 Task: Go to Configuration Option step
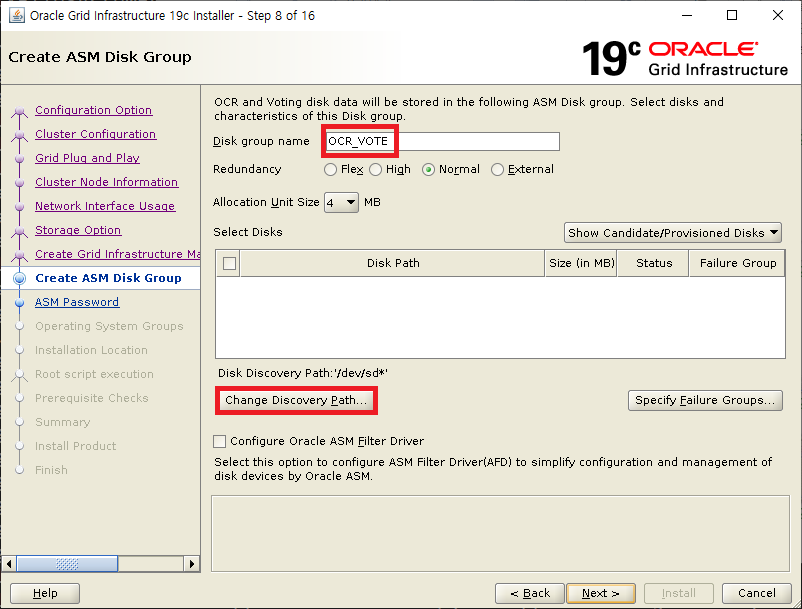(x=94, y=110)
